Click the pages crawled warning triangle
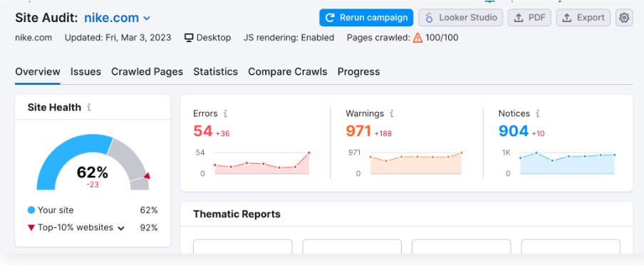 click(417, 38)
